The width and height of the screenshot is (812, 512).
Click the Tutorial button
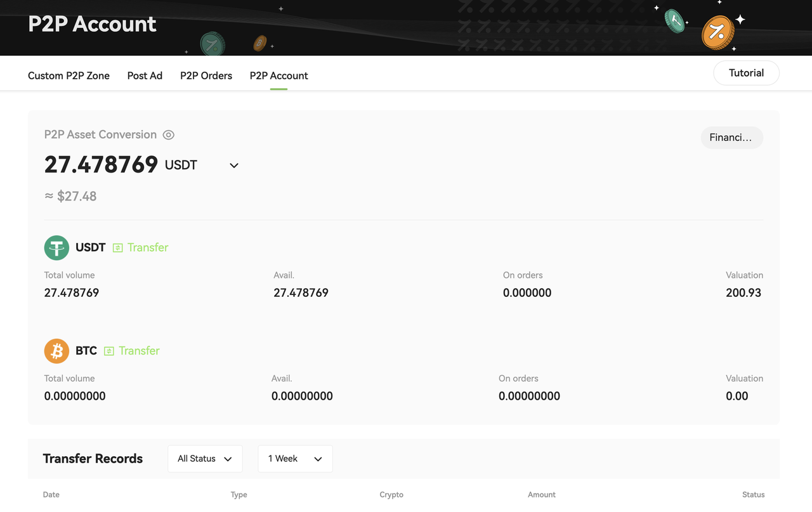[x=746, y=73]
